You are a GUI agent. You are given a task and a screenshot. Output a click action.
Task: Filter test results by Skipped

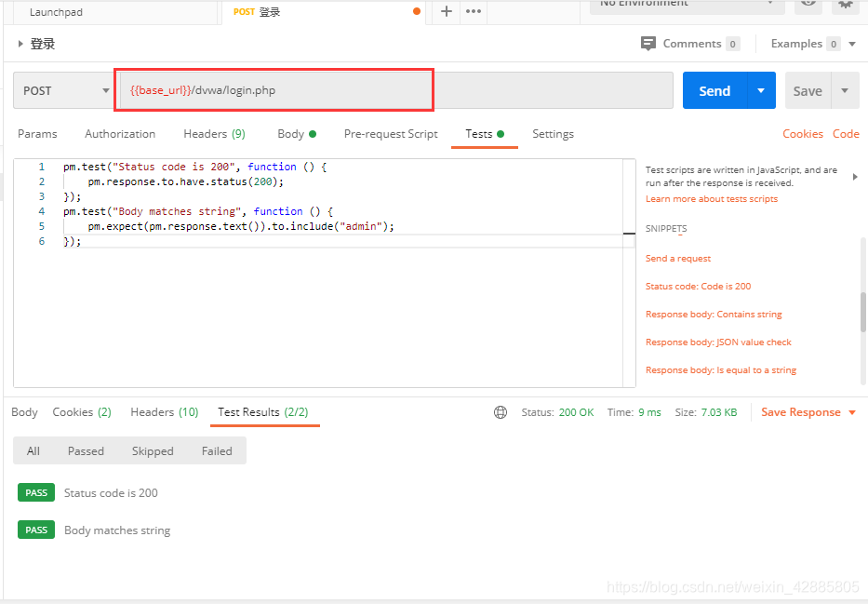click(153, 451)
